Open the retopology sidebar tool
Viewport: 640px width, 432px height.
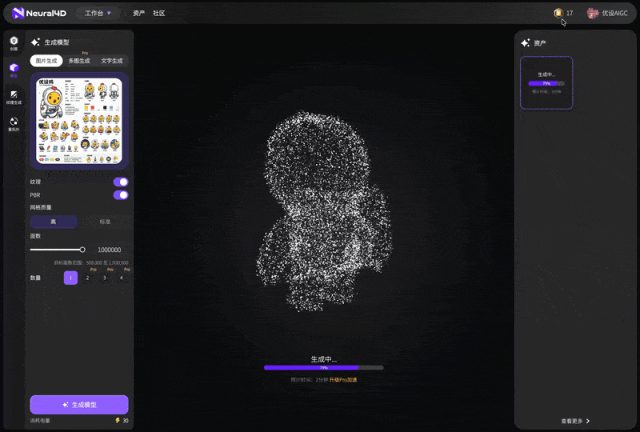14,124
